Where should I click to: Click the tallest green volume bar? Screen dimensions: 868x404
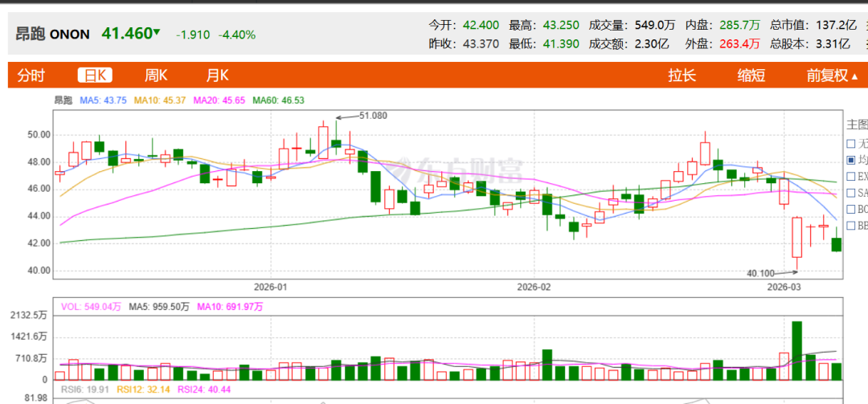(796, 350)
